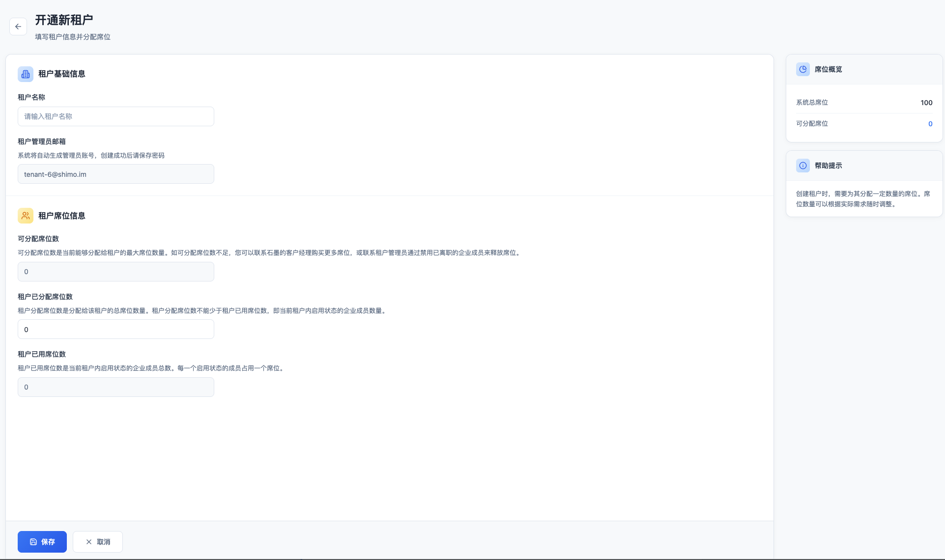Focus the 租户已分配席位数 input

(x=116, y=329)
